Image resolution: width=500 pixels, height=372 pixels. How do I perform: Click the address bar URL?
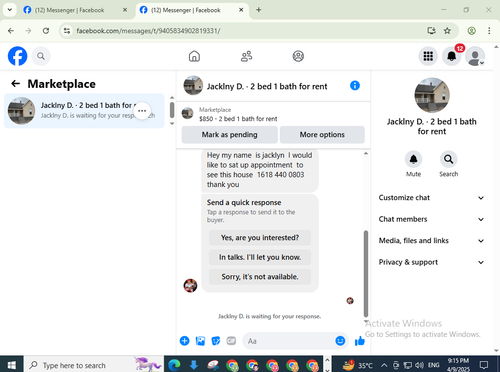[148, 31]
